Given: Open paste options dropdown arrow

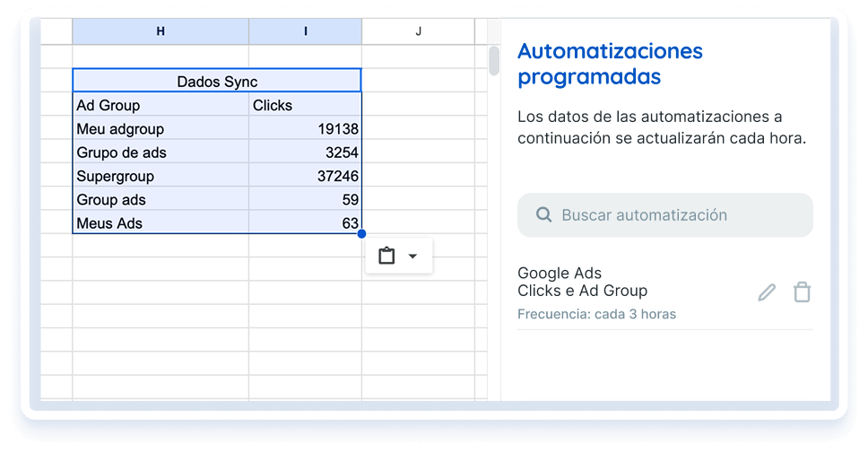Looking at the screenshot, I should (412, 257).
